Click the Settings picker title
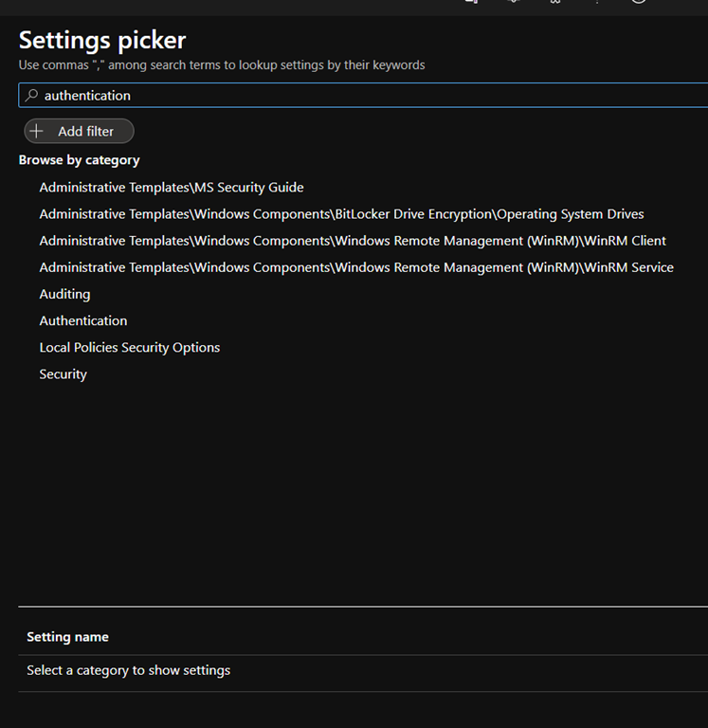This screenshot has height=728, width=708. (102, 41)
